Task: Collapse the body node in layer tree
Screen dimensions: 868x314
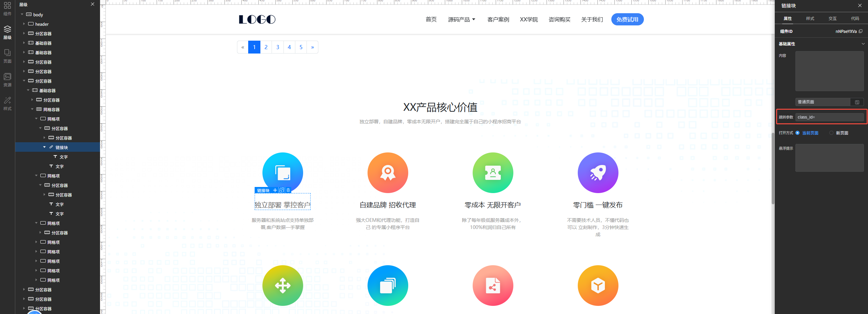Action: (22, 15)
